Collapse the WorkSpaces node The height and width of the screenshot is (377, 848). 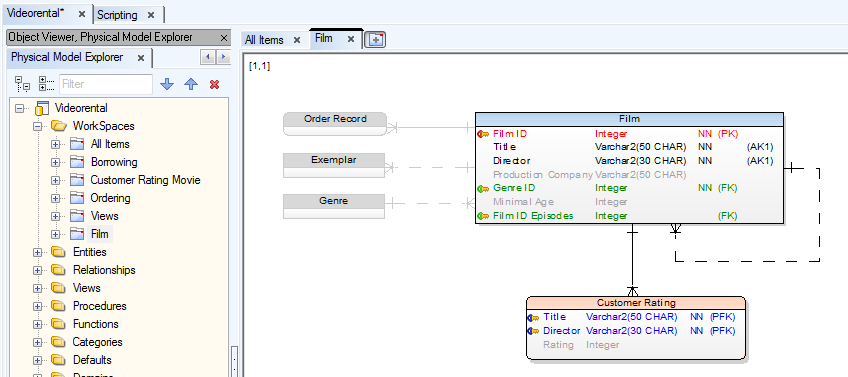pos(37,126)
